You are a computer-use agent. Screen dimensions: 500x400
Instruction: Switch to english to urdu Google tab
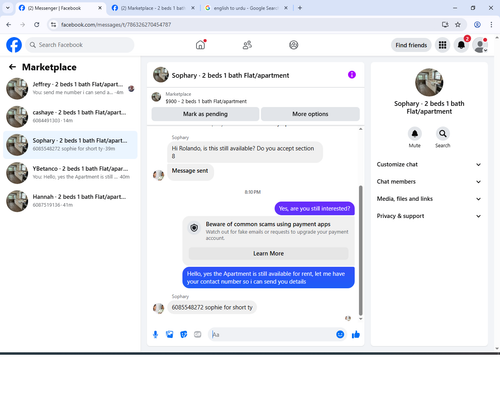[246, 8]
